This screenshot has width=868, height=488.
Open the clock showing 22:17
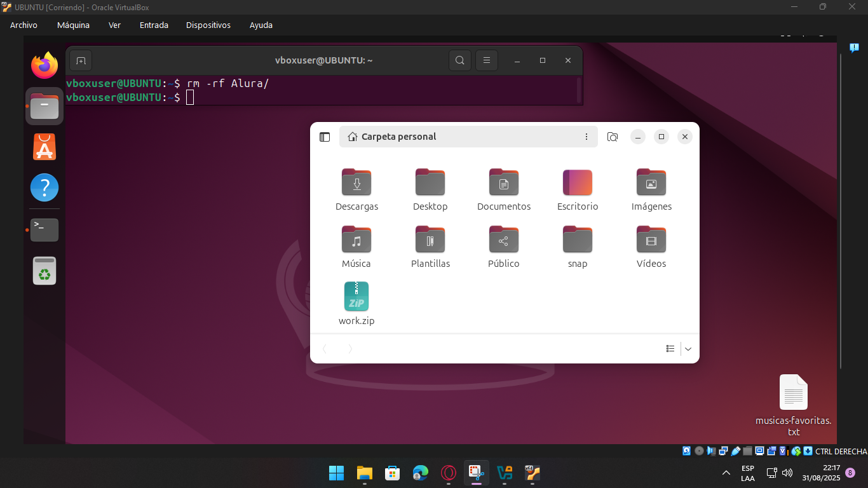821,473
